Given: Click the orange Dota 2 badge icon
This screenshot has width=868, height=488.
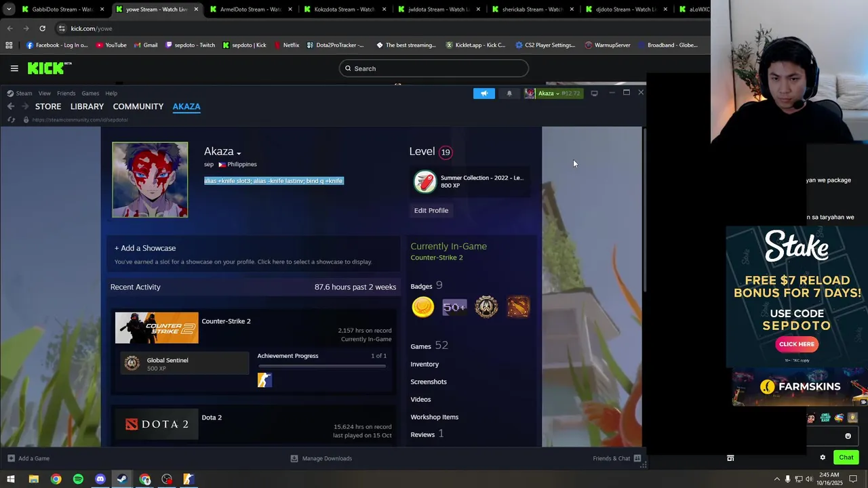Looking at the screenshot, I should click(518, 307).
